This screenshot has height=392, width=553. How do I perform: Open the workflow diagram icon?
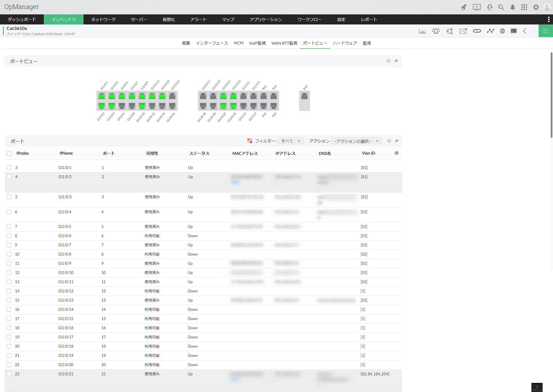[x=449, y=31]
